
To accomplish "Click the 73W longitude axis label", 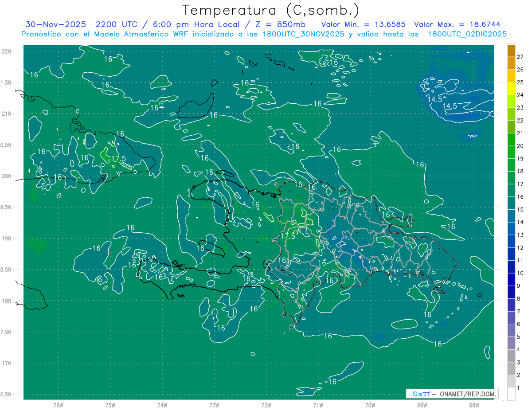I will (x=214, y=405).
